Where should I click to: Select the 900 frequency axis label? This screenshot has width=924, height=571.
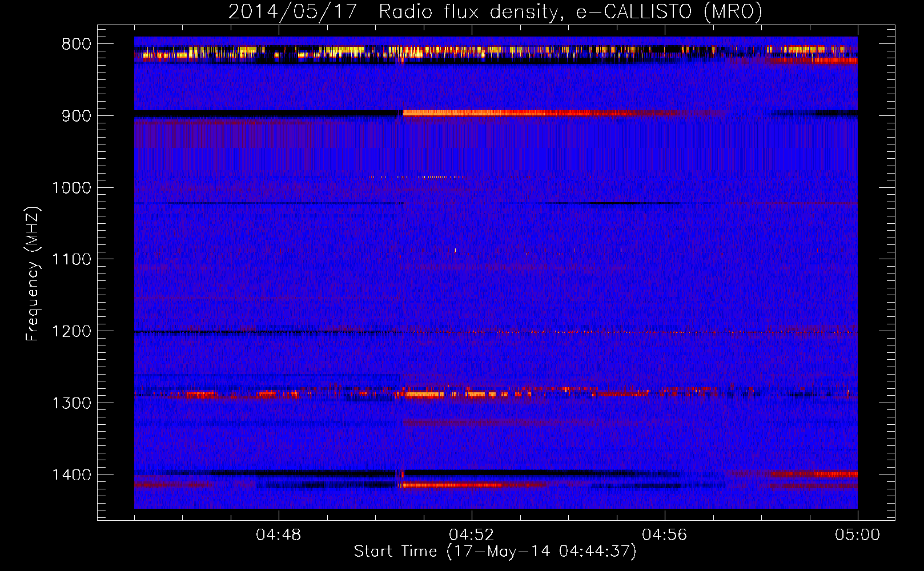pyautogui.click(x=76, y=116)
